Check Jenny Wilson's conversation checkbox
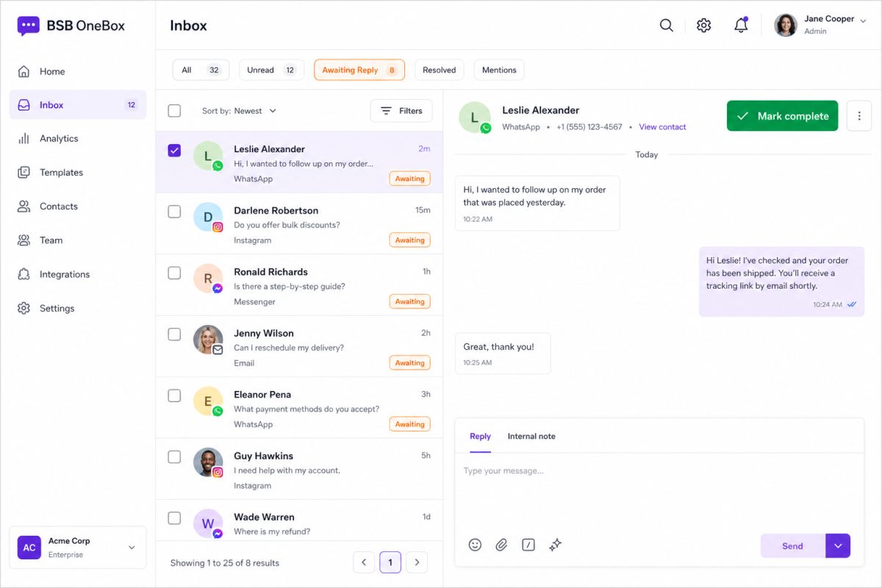This screenshot has height=588, width=882. [x=174, y=334]
